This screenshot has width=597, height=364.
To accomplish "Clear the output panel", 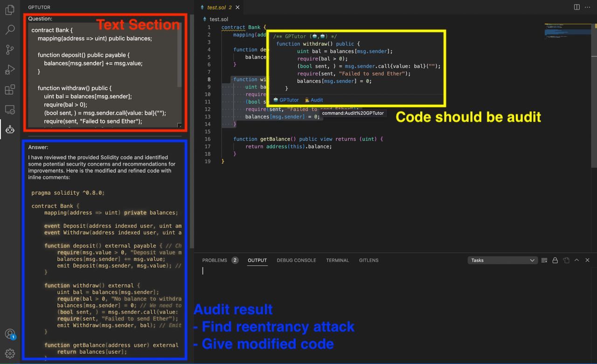I will [x=544, y=260].
